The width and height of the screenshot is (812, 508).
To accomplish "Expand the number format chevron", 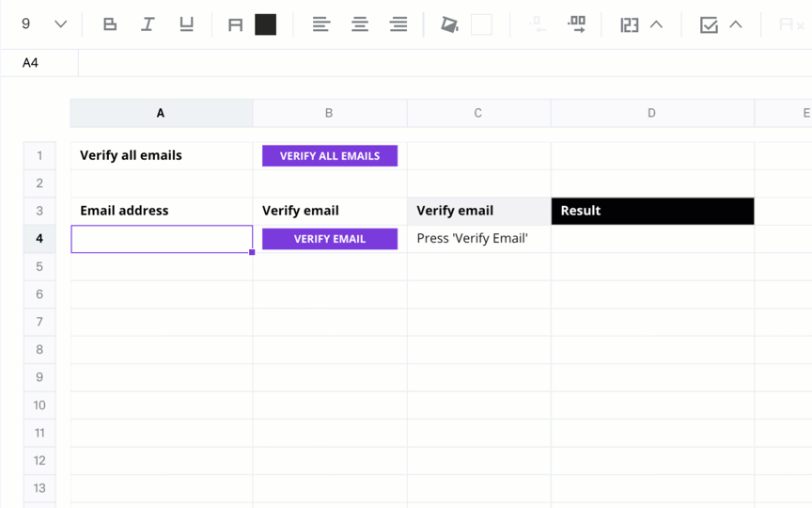I will [x=656, y=24].
